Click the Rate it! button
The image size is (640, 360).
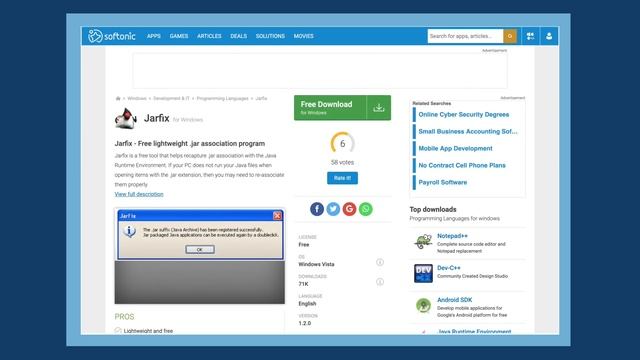tap(342, 178)
